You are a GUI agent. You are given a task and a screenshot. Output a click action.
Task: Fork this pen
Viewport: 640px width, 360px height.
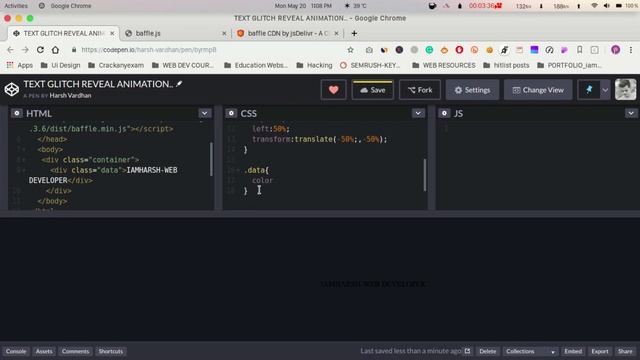(420, 90)
